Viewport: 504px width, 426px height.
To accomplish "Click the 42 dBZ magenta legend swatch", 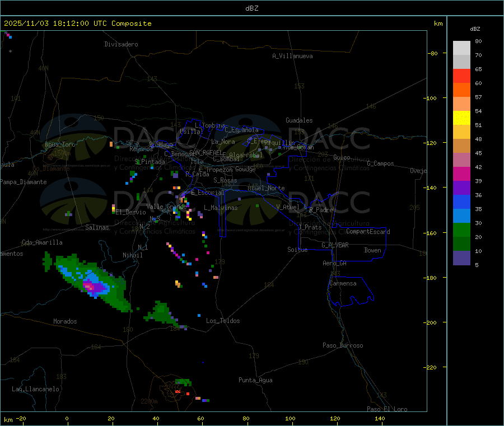I will (461, 174).
